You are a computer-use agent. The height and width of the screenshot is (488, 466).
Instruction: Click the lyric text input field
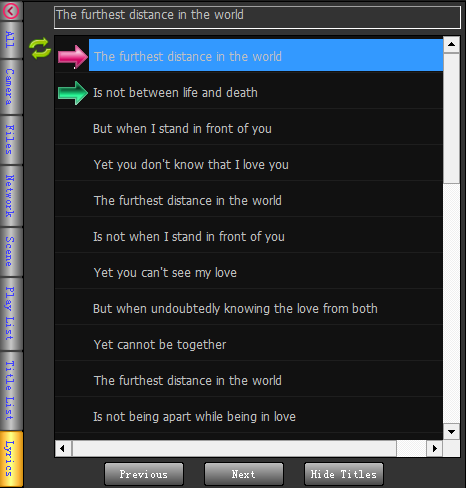point(257,17)
